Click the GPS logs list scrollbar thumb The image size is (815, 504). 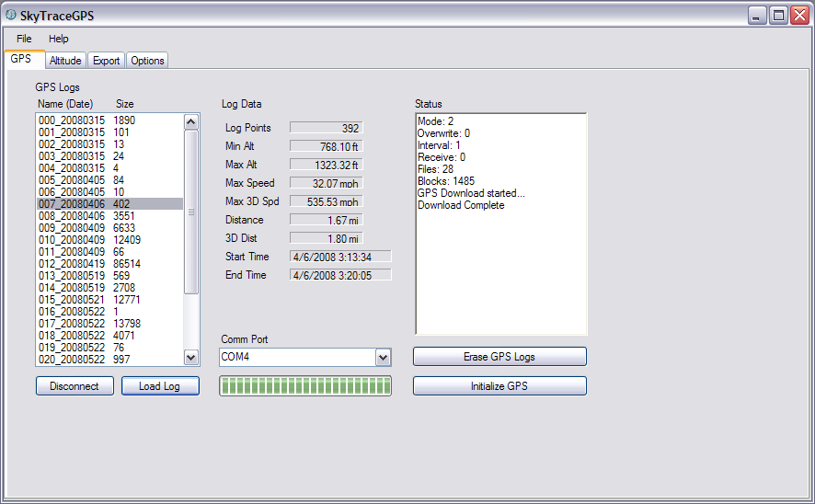[191, 212]
